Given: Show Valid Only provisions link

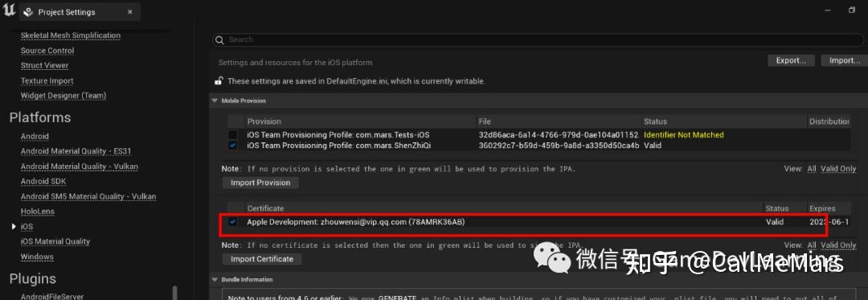Looking at the screenshot, I should (838, 169).
